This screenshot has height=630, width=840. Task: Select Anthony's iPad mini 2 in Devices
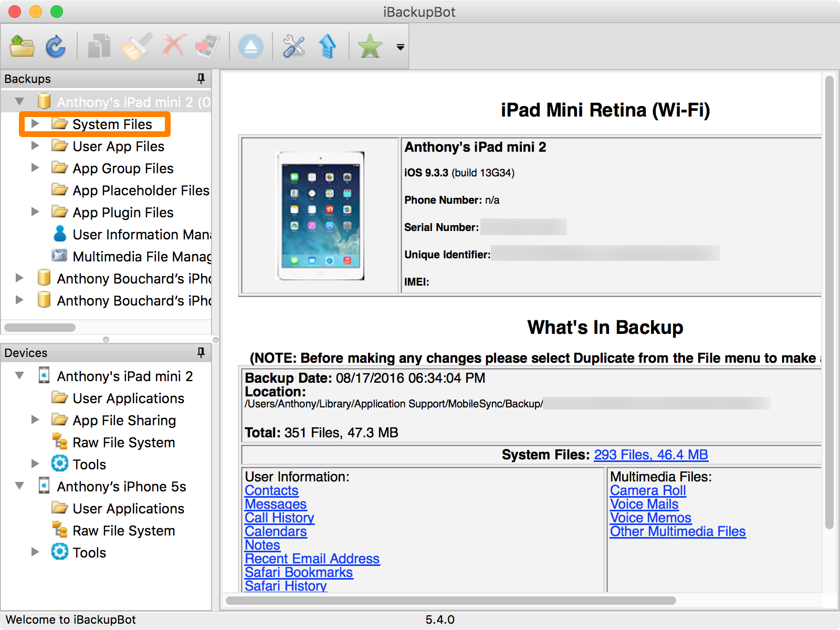pyautogui.click(x=125, y=376)
